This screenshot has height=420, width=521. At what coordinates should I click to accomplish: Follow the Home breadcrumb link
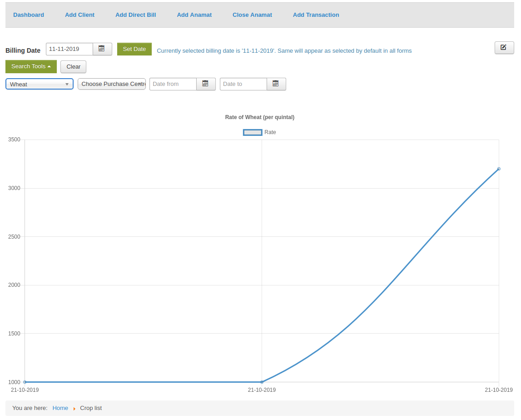(x=60, y=408)
